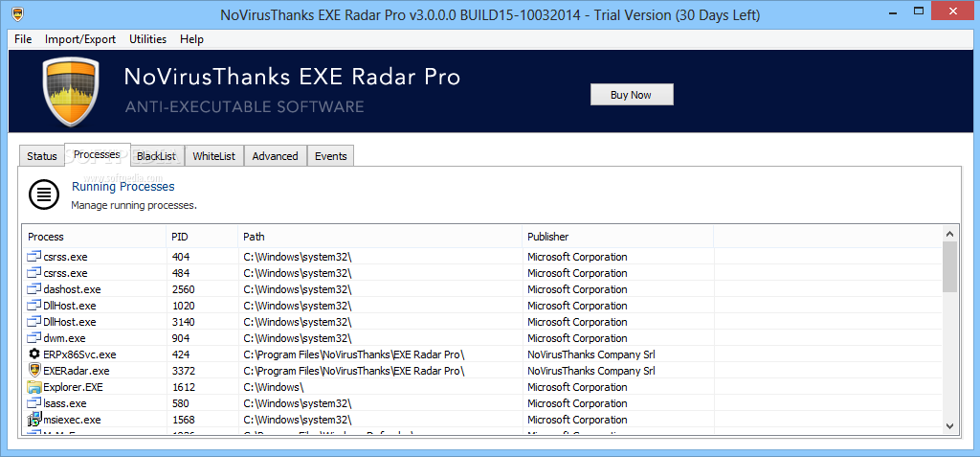Sort by the Process column header
Screen dimensions: 980x457
tap(95, 237)
